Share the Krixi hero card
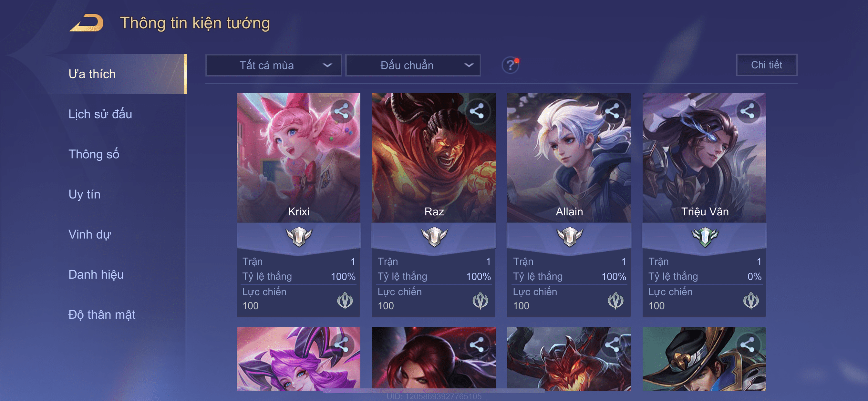Viewport: 868px width, 401px height. click(342, 111)
